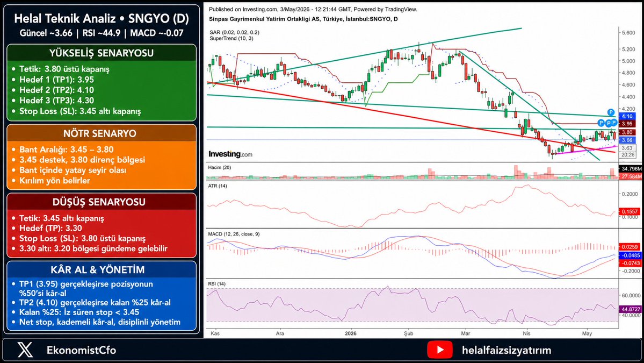Click 'Stop Loss (SL): 3.45 altı kapanış' line
644x363 pixels.
(x=79, y=111)
